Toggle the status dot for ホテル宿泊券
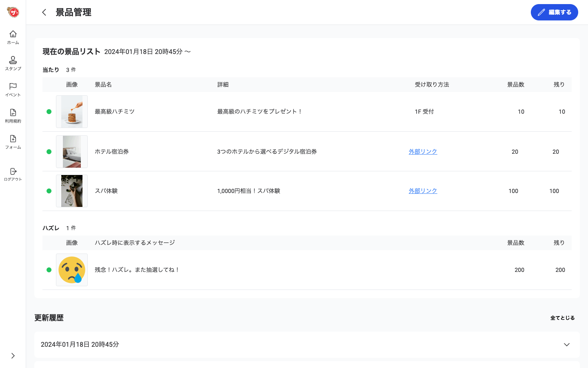 pos(49,152)
